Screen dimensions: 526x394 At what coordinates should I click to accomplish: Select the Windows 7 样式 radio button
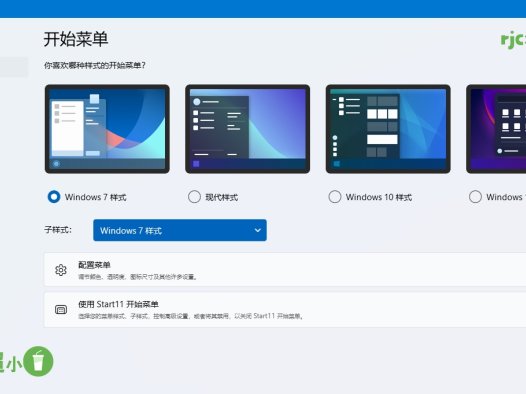pos(54,197)
